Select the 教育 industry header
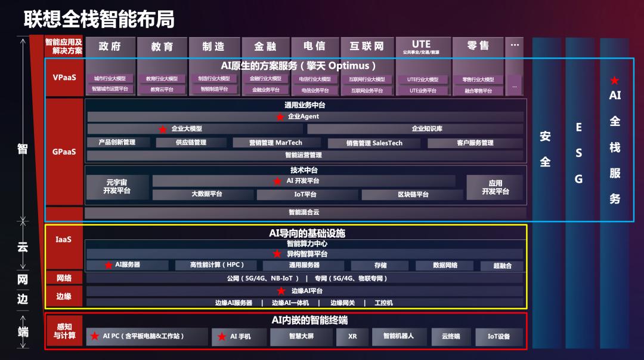The width and height of the screenshot is (644, 360). pyautogui.click(x=162, y=47)
